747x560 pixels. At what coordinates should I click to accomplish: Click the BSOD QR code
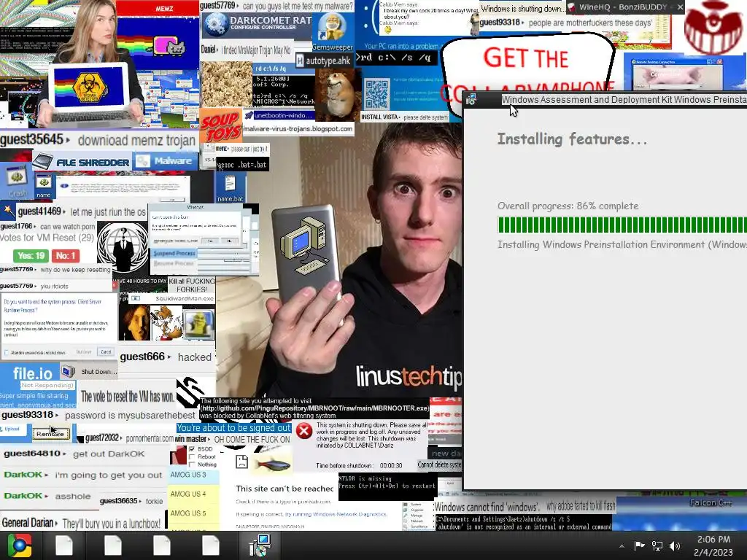click(377, 94)
